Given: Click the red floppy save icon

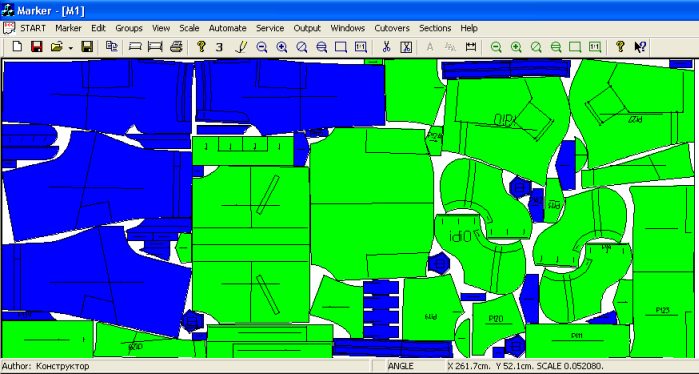Looking at the screenshot, I should coord(37,46).
